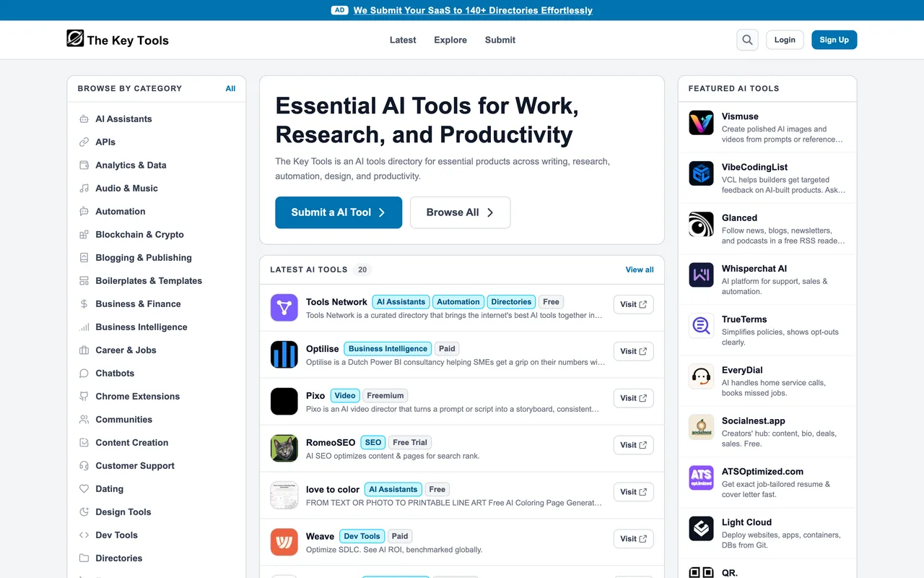This screenshot has height=578, width=924.
Task: Open Blockchain & Crypto category
Action: pyautogui.click(x=157, y=234)
